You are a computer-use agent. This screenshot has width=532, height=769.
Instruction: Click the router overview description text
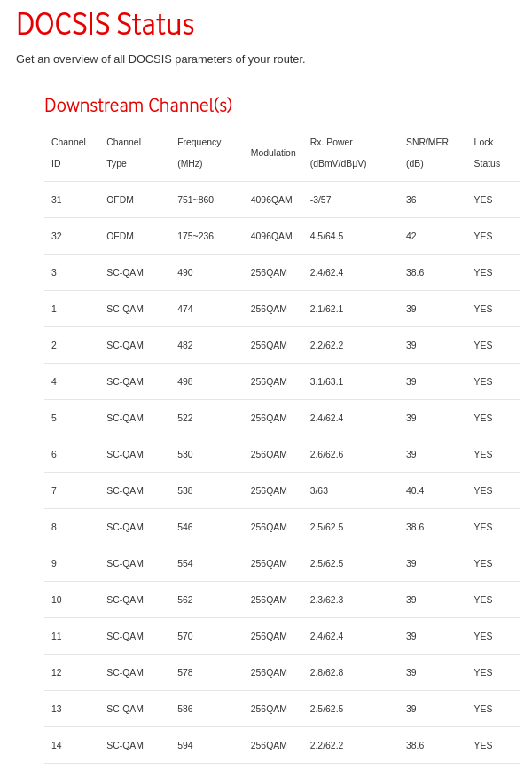click(160, 59)
